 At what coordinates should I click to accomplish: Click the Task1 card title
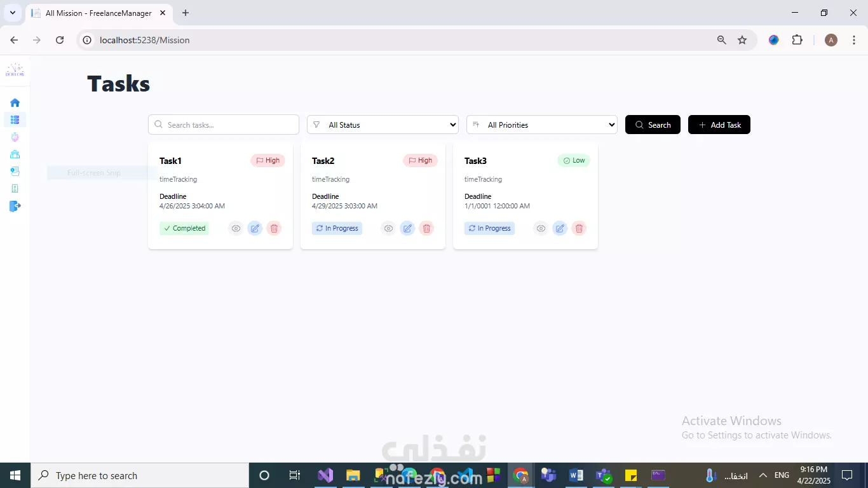[170, 161]
